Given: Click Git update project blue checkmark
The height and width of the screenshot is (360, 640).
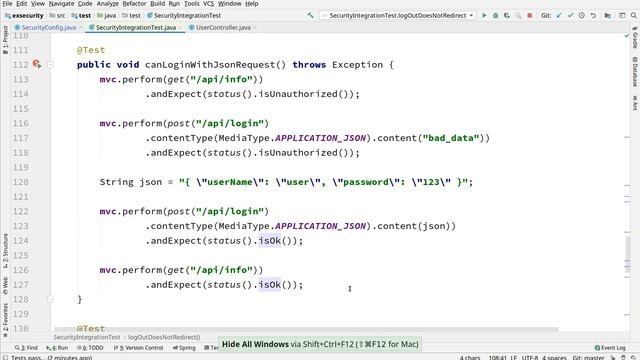Looking at the screenshot, I should 559,16.
